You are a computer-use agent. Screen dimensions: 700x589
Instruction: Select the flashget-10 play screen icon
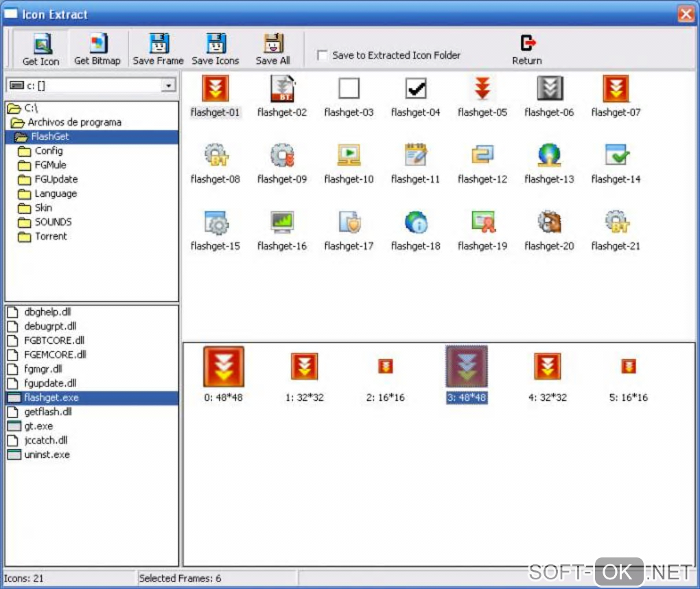tap(349, 163)
